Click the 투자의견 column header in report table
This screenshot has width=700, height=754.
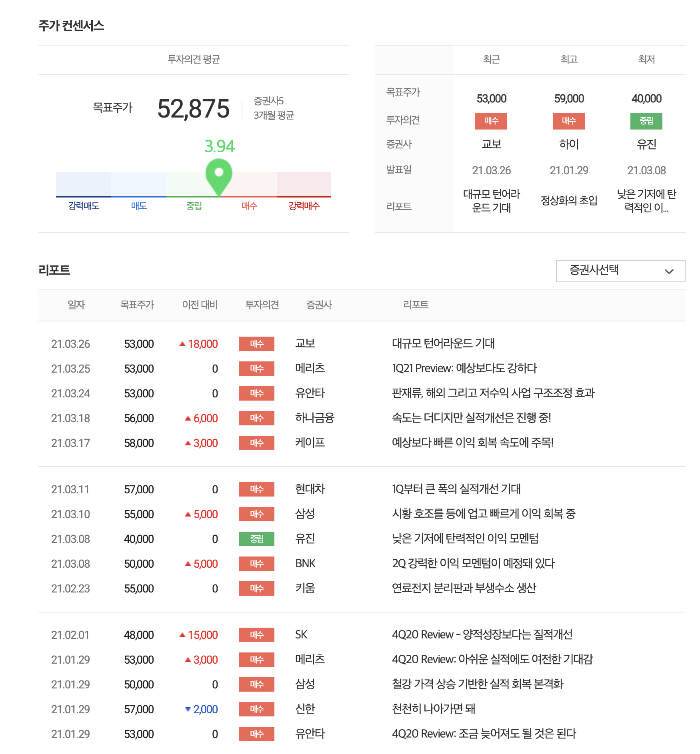(262, 305)
